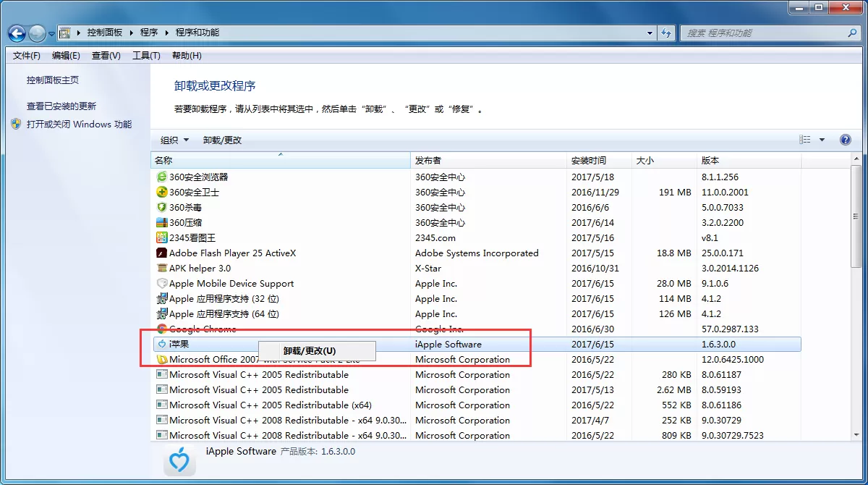This screenshot has height=485, width=868.
Task: Click the Apple Mobile Device Support icon
Action: [x=162, y=283]
